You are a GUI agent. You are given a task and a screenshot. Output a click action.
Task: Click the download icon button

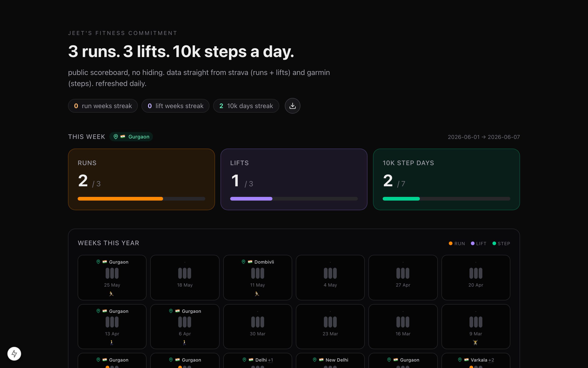(x=293, y=106)
